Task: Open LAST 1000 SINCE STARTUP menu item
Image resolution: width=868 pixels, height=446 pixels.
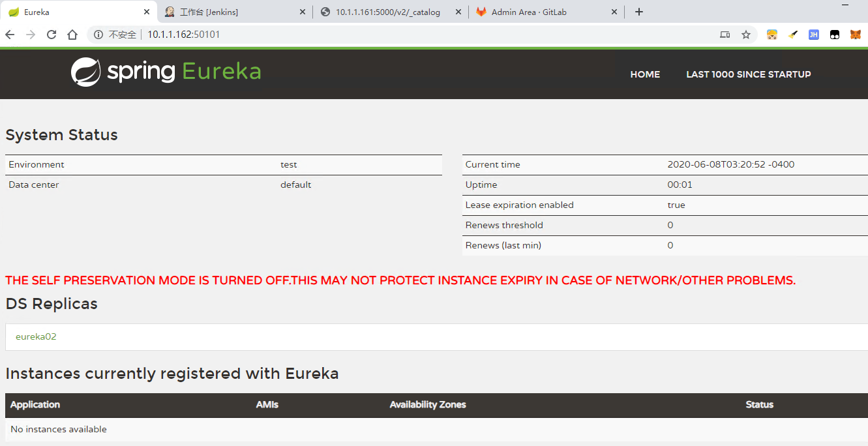Action: (748, 74)
